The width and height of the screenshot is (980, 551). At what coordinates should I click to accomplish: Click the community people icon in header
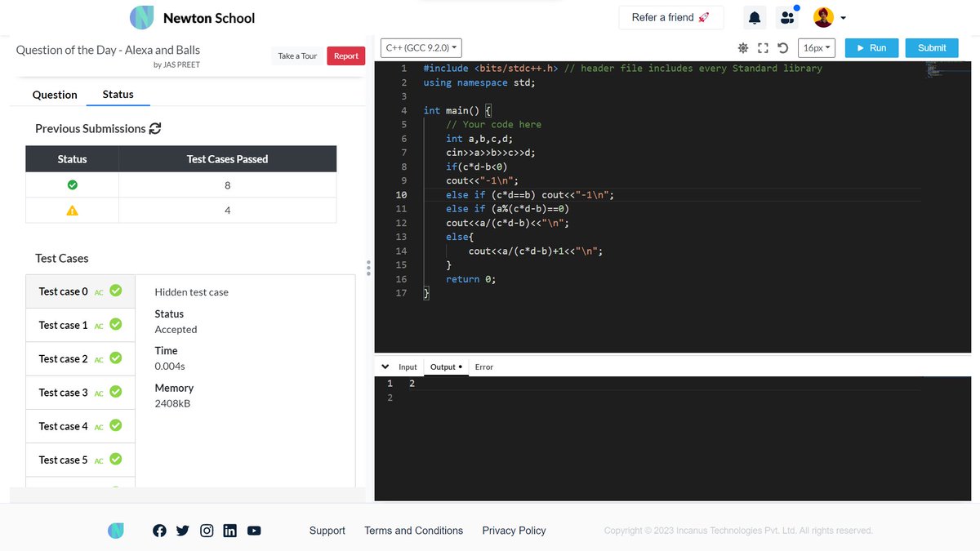tap(786, 17)
